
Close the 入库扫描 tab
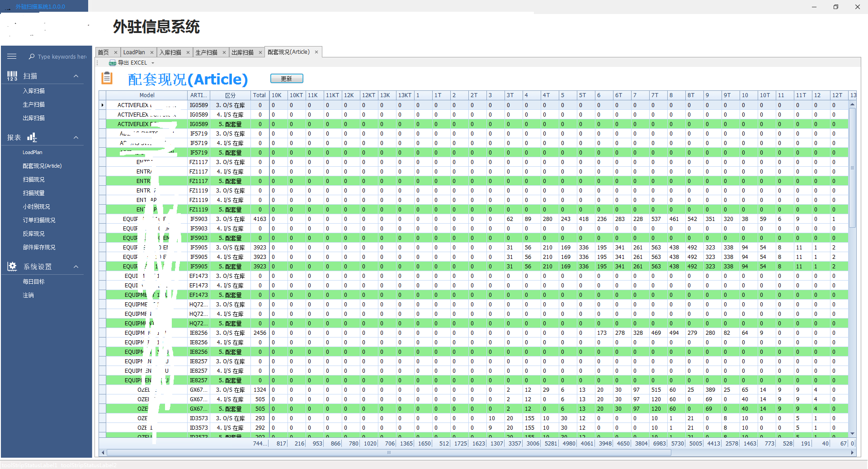[188, 52]
